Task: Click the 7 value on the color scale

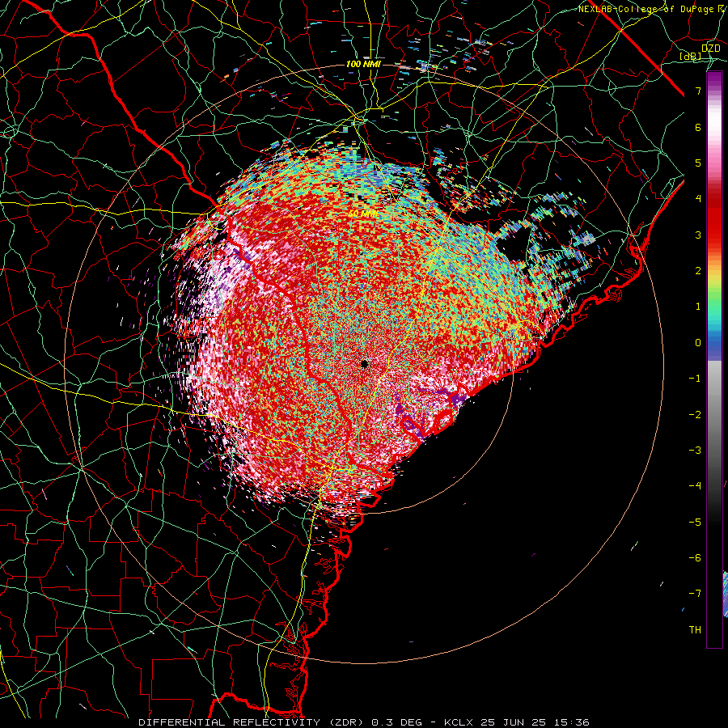Action: 698,91
